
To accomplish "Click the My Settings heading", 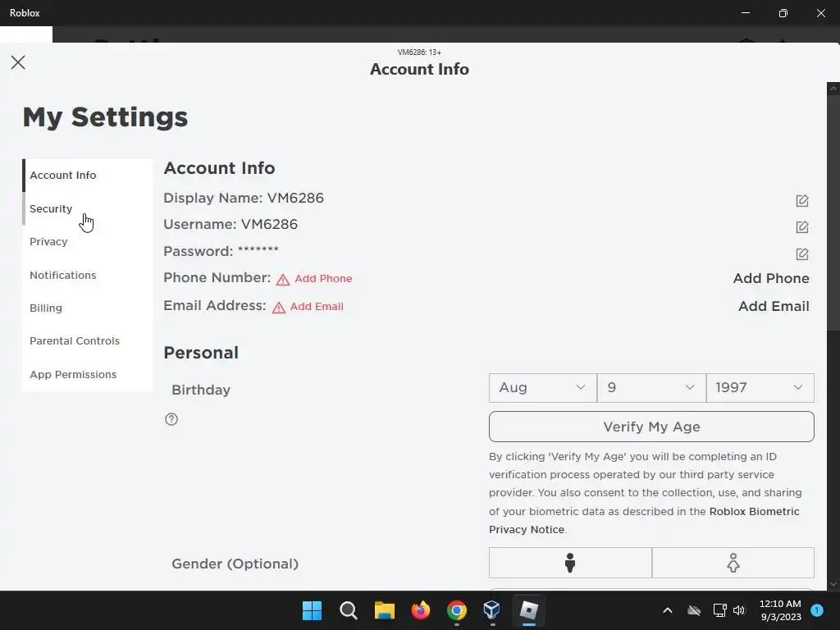I will 106,116.
